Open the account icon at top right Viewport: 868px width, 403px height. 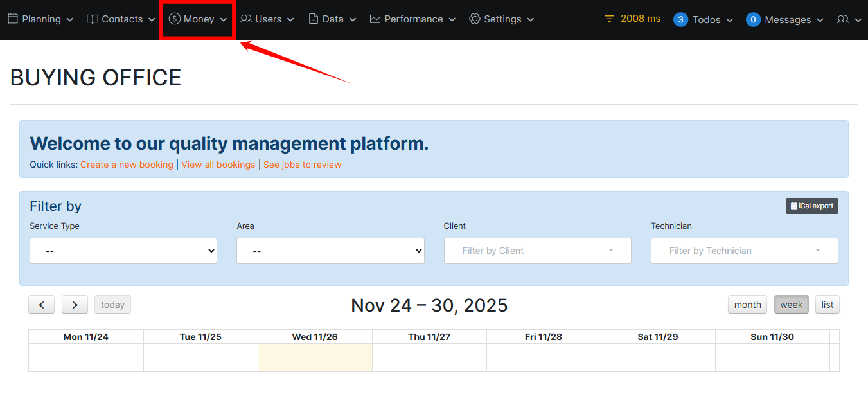(x=844, y=20)
